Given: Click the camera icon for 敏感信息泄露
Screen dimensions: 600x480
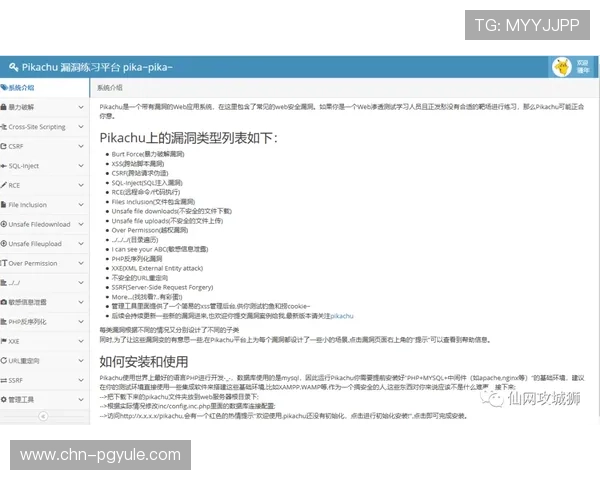Looking at the screenshot, I should pos(3,302).
